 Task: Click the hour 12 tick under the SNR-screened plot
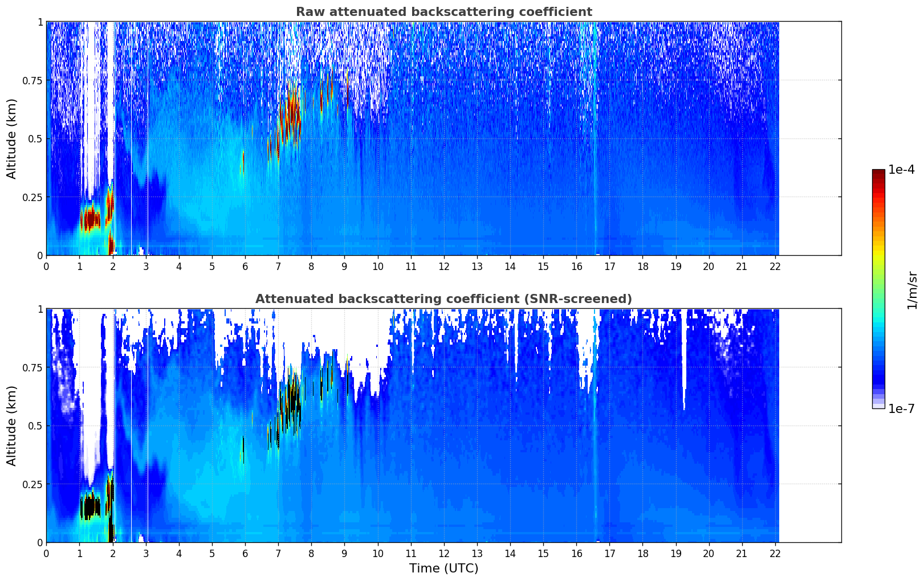(444, 553)
